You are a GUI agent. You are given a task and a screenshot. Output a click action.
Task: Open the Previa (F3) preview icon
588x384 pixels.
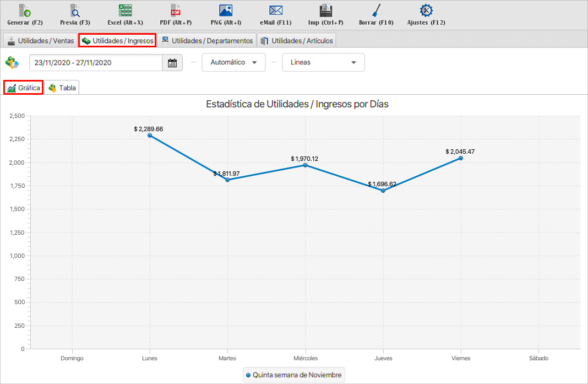75,10
